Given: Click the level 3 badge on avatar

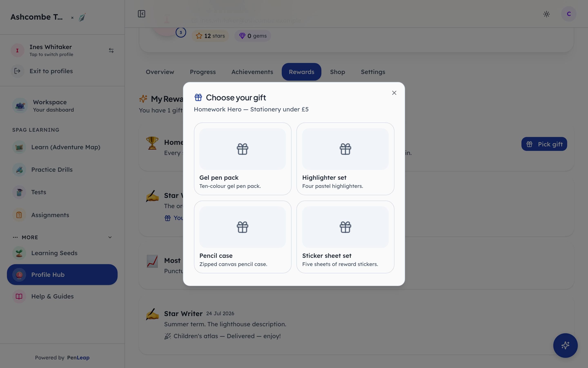Looking at the screenshot, I should (x=181, y=32).
